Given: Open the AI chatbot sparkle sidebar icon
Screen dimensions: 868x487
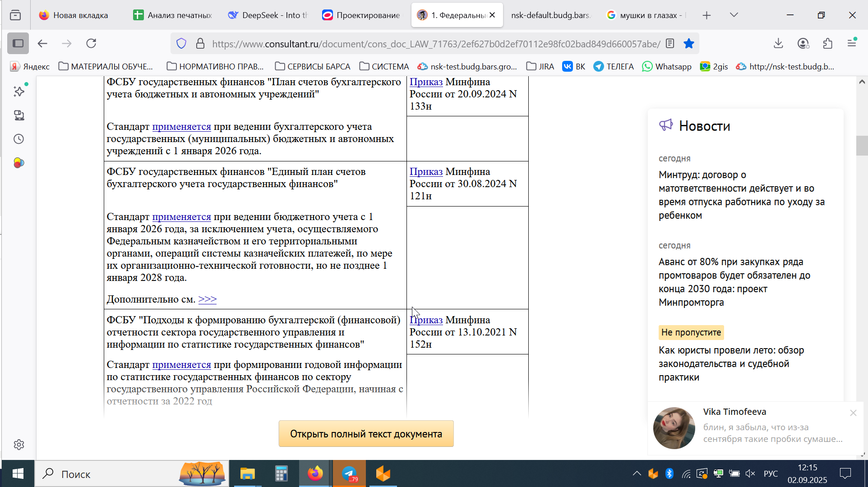Looking at the screenshot, I should 19,91.
